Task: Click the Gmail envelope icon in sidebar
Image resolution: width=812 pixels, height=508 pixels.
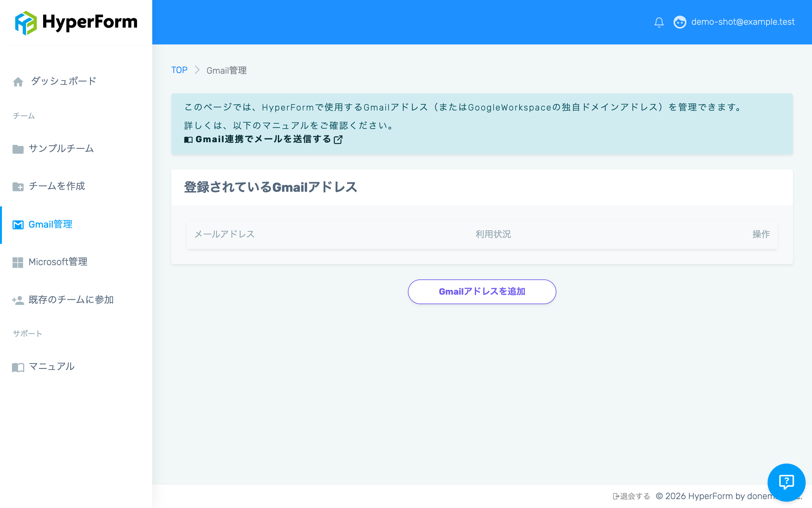Action: (18, 224)
